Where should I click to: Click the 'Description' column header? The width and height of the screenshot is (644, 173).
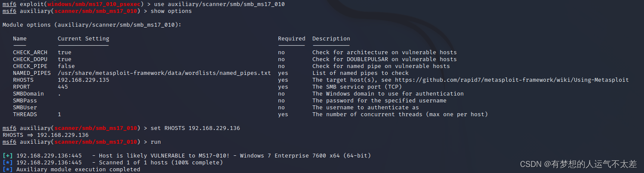click(x=331, y=39)
